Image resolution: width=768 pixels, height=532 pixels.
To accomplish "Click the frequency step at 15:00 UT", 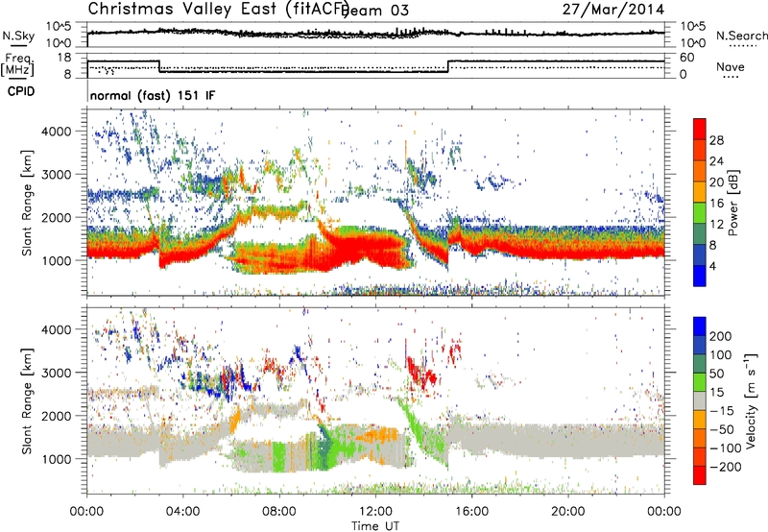I will 448,66.
